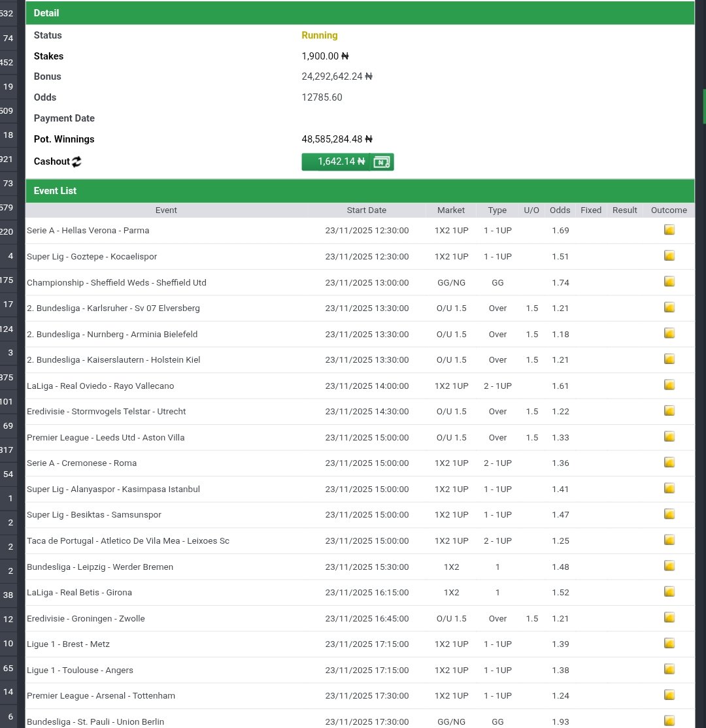The width and height of the screenshot is (706, 728).
Task: Click the Groningen - Zwolle outcome icon
Action: (x=669, y=618)
